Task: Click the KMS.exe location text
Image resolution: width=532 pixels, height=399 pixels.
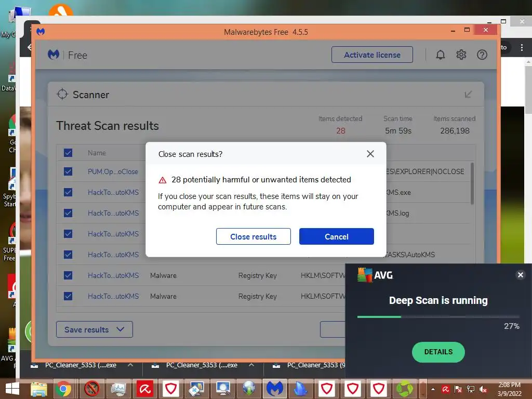Action: (398, 192)
